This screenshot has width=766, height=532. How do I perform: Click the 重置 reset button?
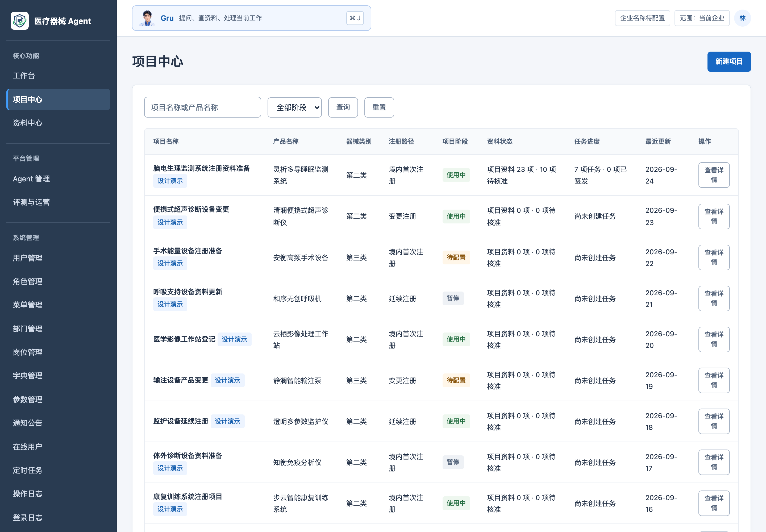coord(379,107)
